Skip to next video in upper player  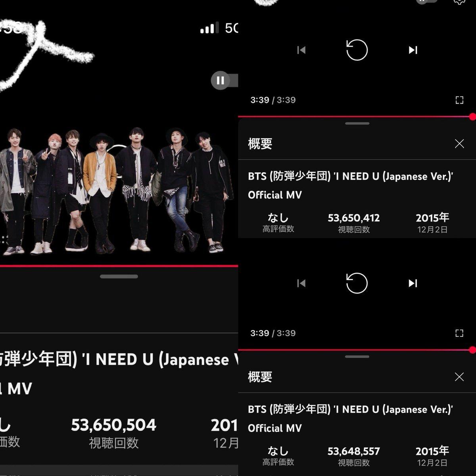click(x=413, y=50)
